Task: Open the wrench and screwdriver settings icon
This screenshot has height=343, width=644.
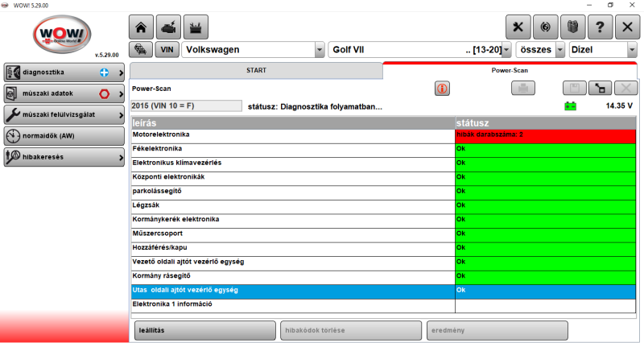Action: (x=518, y=27)
